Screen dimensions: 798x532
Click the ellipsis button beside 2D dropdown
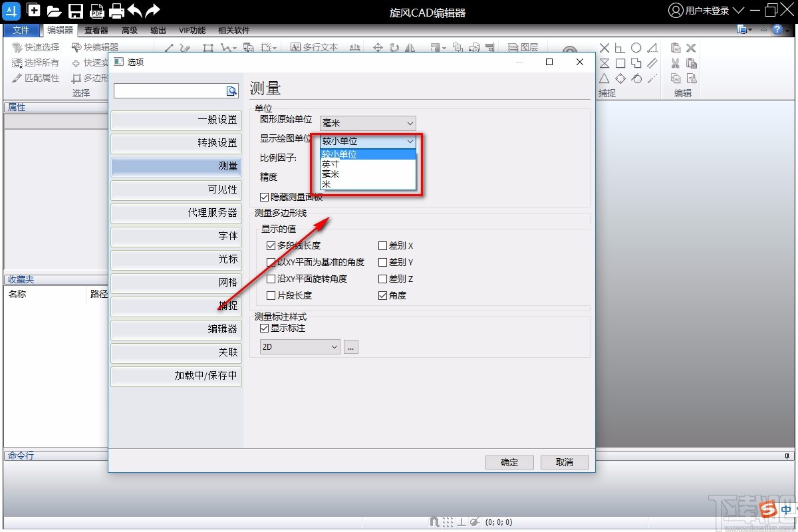point(351,346)
